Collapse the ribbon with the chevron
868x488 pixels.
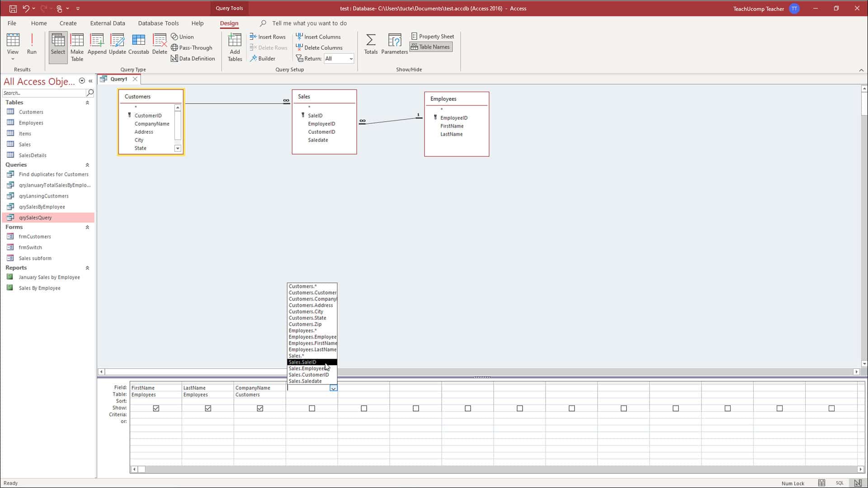point(861,70)
